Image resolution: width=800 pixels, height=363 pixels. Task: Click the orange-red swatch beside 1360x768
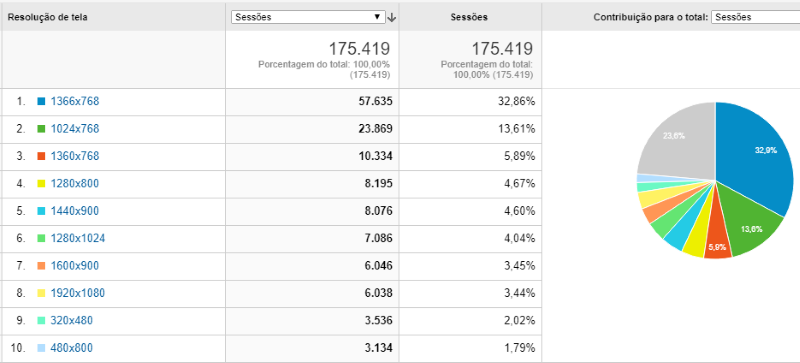point(41,156)
